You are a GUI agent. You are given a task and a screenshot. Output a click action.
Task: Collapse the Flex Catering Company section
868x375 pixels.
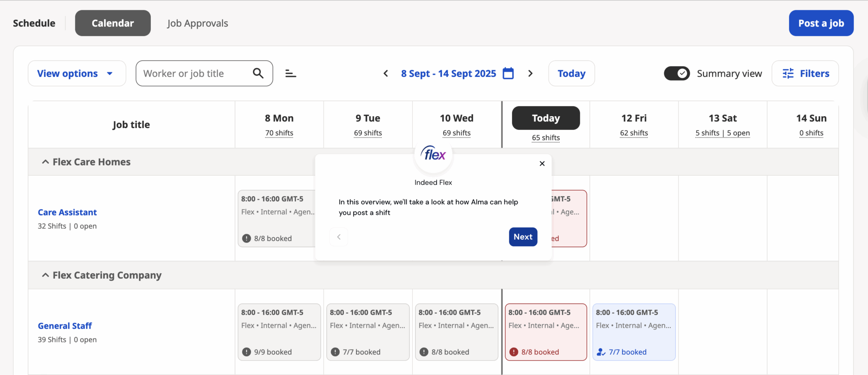(45, 275)
